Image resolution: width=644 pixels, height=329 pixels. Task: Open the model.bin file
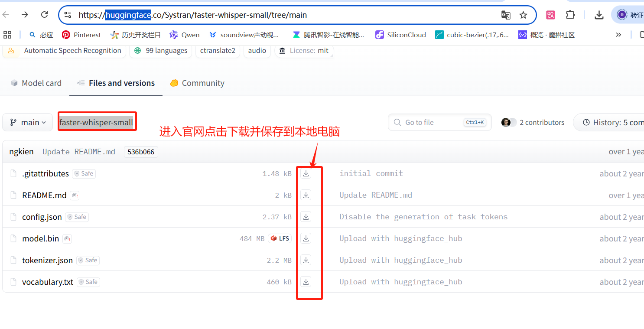(x=40, y=238)
